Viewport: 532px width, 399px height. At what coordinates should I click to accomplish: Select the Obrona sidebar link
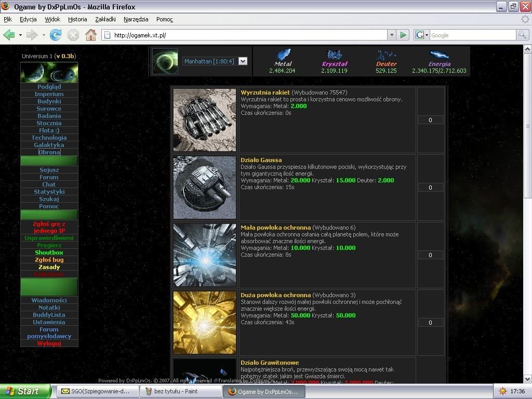click(49, 152)
